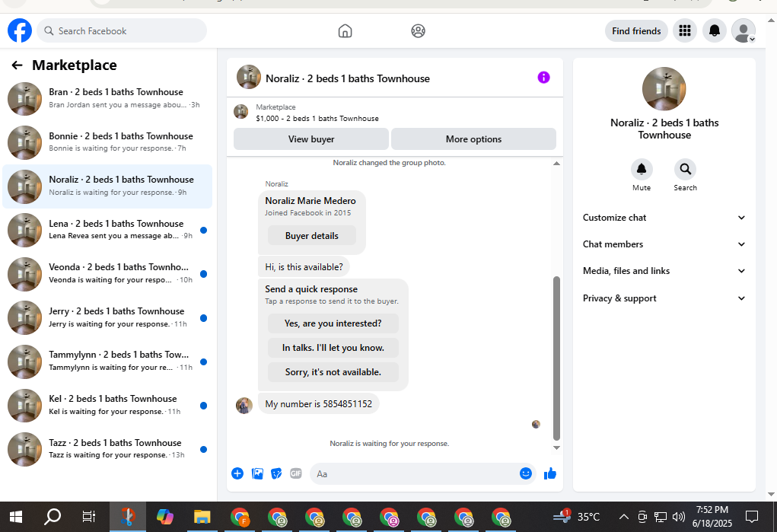Click the Facebook logo icon
Viewport: 777px width, 532px height.
[x=20, y=30]
